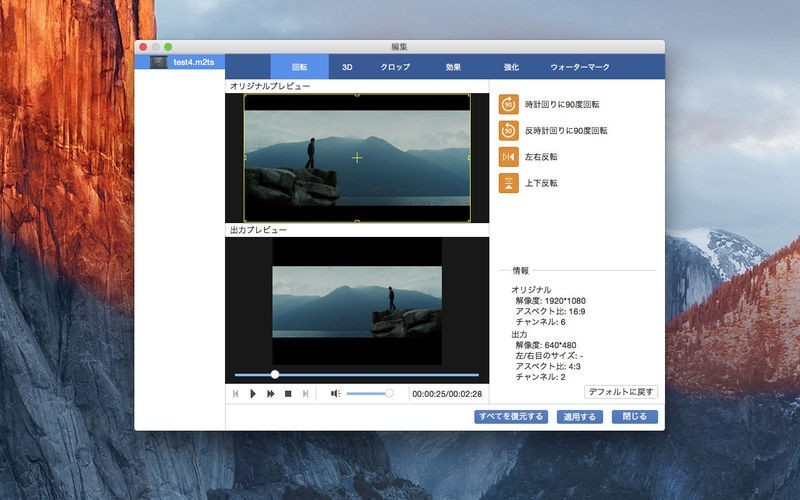Rotate video 90 degrees counterclockwise
The image size is (800, 500).
point(510,130)
